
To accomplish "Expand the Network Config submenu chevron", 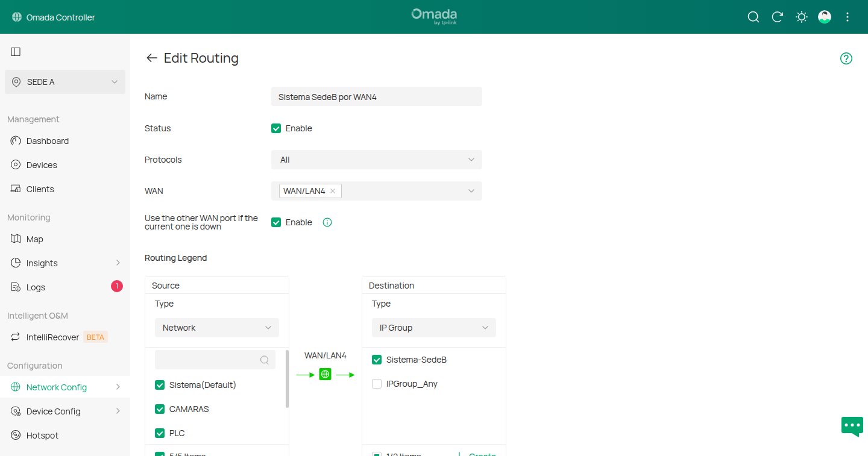I will pyautogui.click(x=118, y=387).
